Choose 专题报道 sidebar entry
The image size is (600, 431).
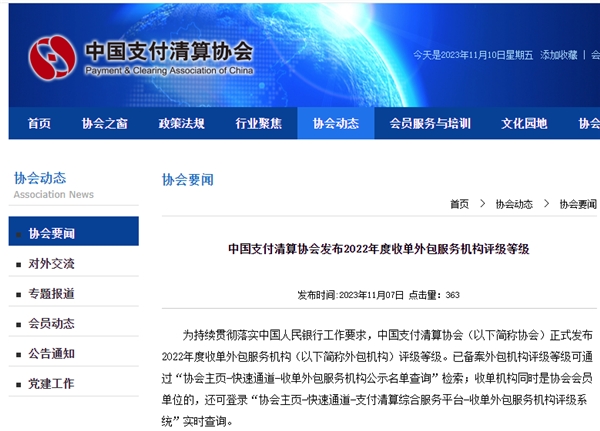point(51,294)
